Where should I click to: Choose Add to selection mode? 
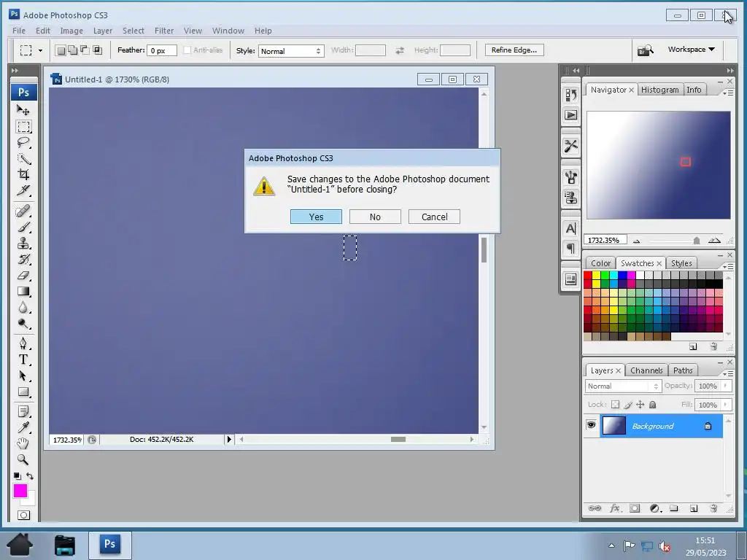(73, 50)
